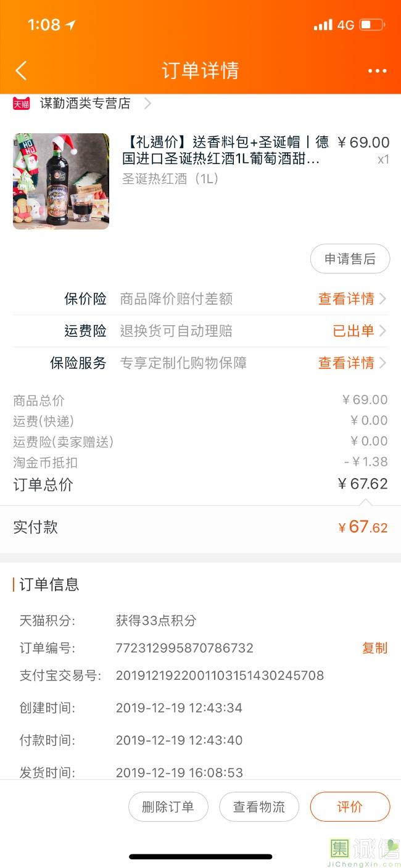Tap the 申请售后 button

click(350, 259)
